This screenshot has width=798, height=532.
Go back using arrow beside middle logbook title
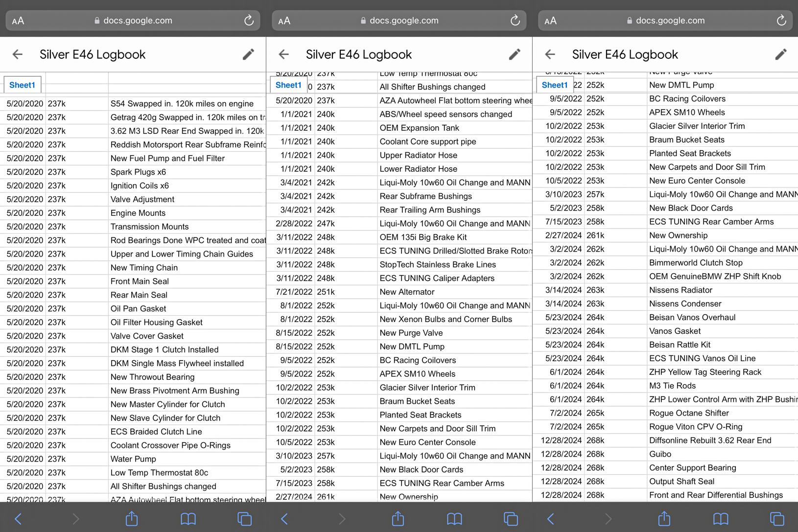pyautogui.click(x=284, y=54)
